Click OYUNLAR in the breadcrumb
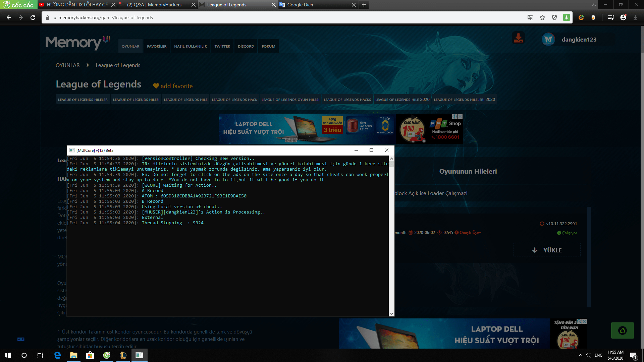The width and height of the screenshot is (644, 362). (68, 65)
